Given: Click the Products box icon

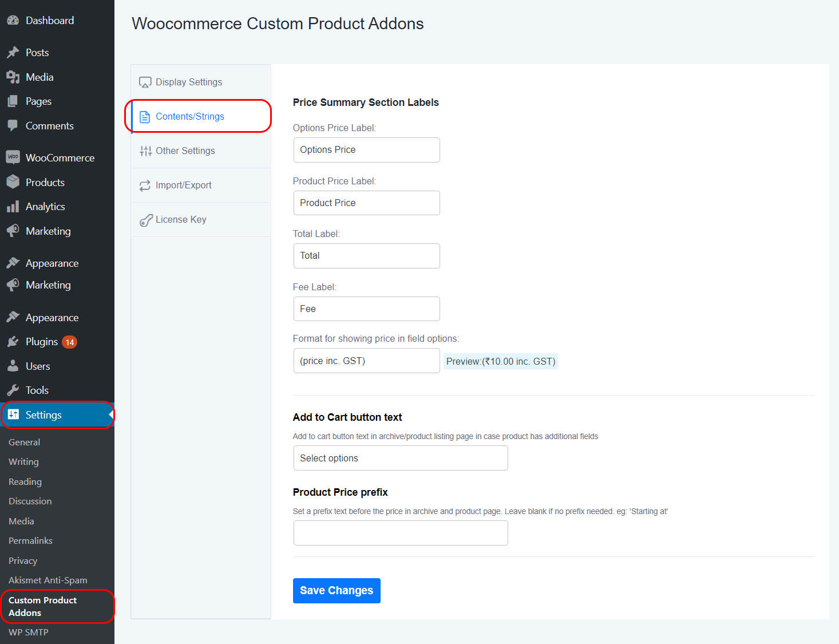Looking at the screenshot, I should click(x=13, y=182).
